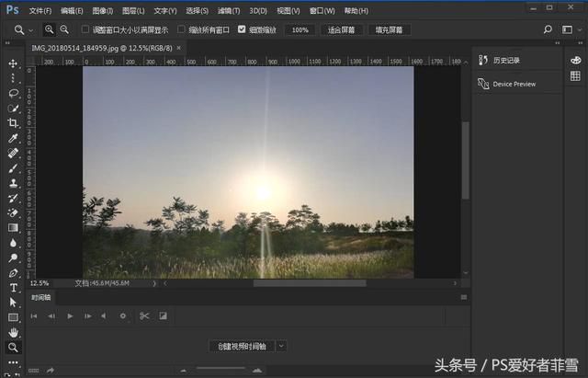The height and width of the screenshot is (378, 588).
Task: Collapse the left toolbox double arrow
Action: pos(7,43)
